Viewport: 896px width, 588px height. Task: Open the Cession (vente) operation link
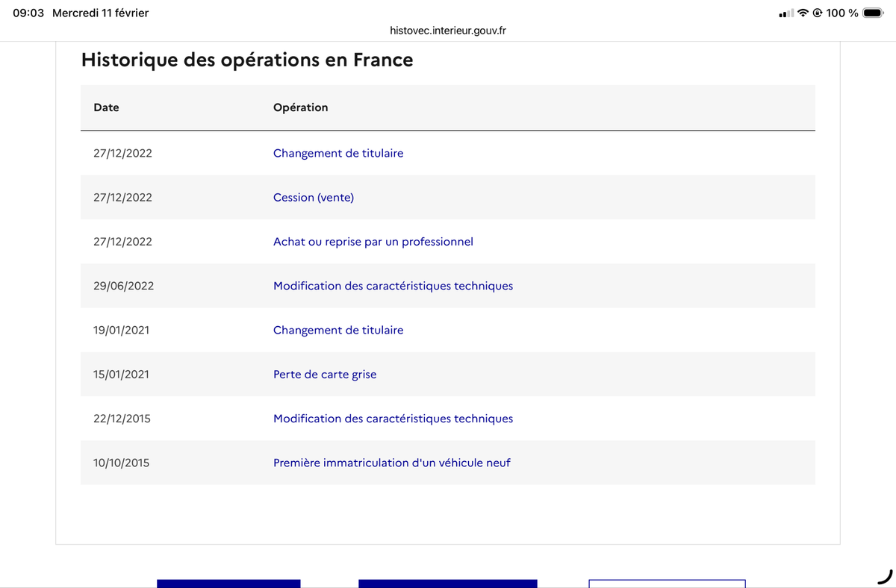coord(314,197)
